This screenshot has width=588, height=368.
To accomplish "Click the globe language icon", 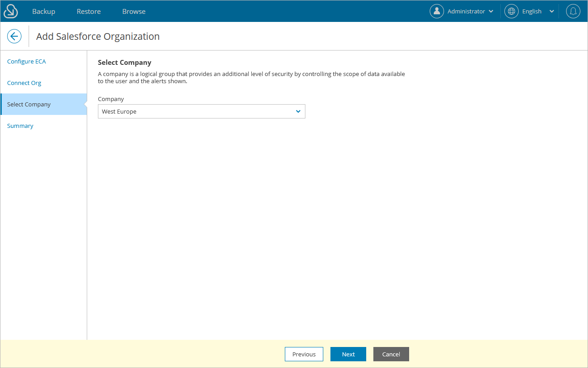I will point(511,11).
